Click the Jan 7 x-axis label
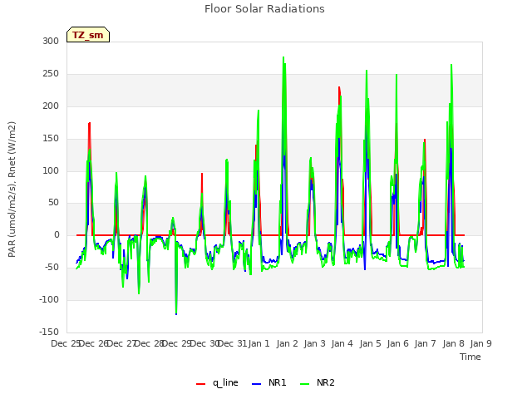The image size is (532, 399). tap(425, 343)
